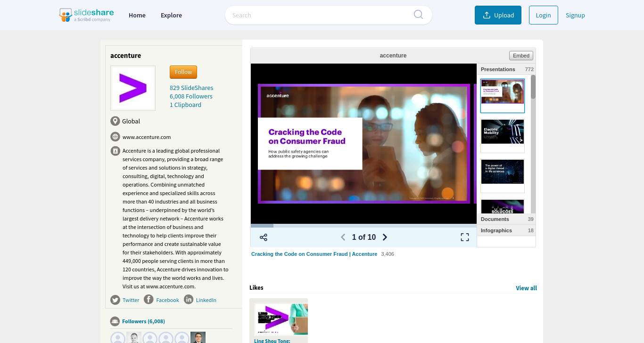Open the 6,008 Followers link

coord(191,96)
